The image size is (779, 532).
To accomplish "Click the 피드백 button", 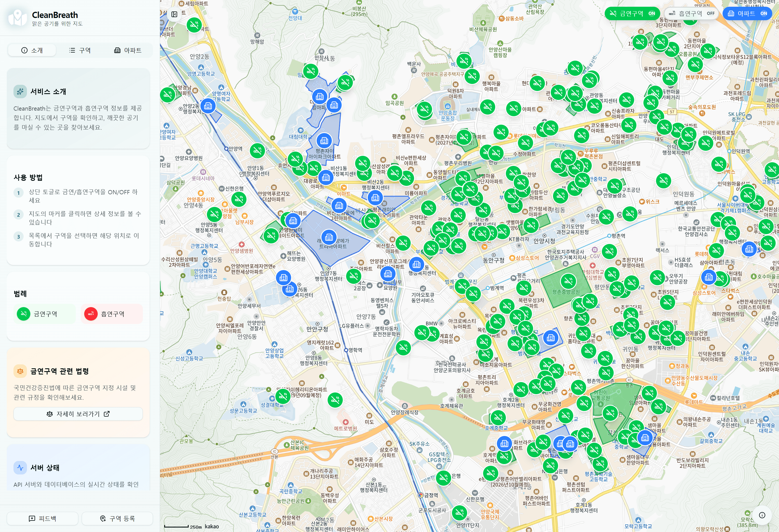I will tap(43, 519).
